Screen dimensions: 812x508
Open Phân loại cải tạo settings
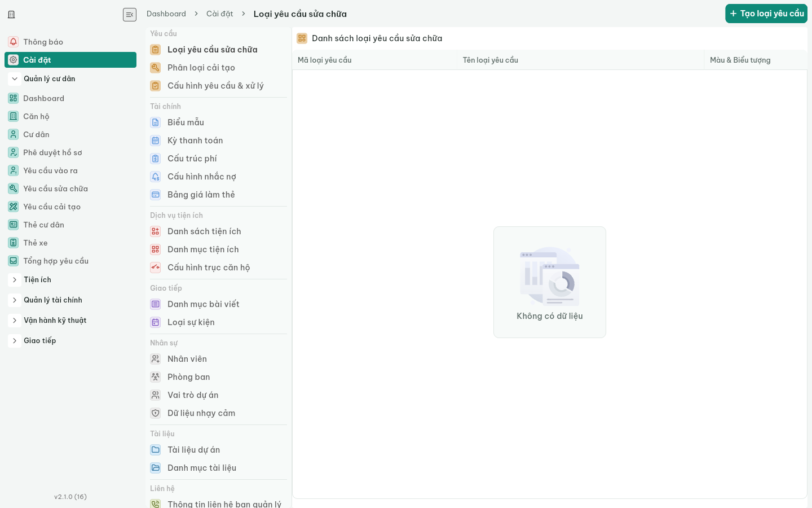tap(218, 68)
